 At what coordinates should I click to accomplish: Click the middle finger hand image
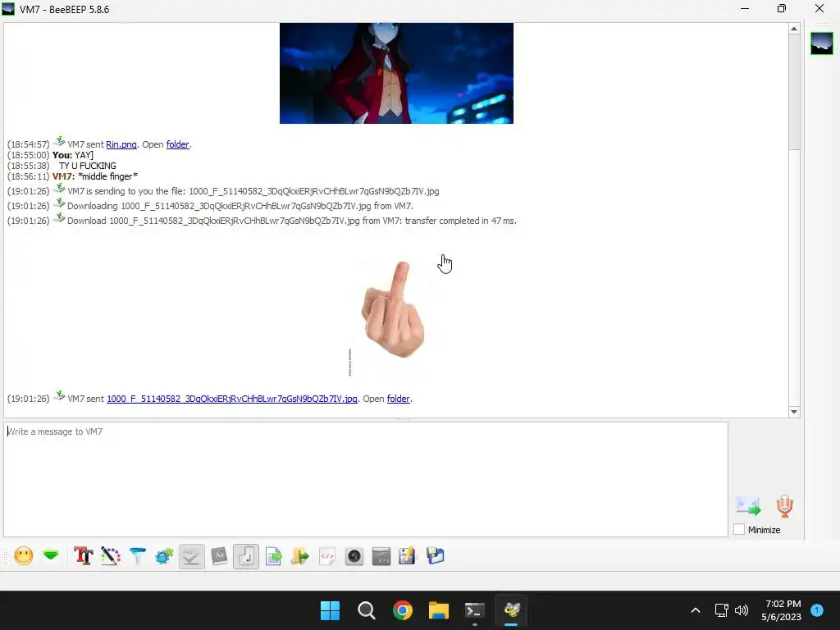coord(393,309)
